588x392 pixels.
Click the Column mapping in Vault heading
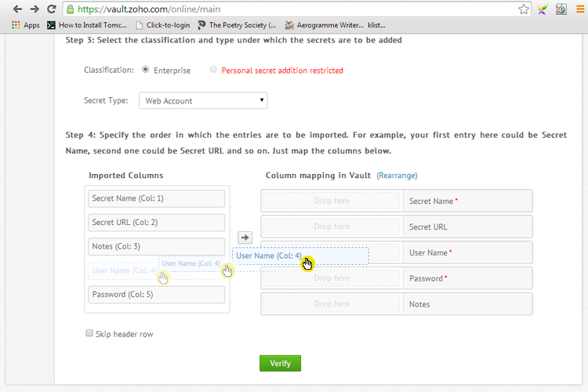coord(318,176)
